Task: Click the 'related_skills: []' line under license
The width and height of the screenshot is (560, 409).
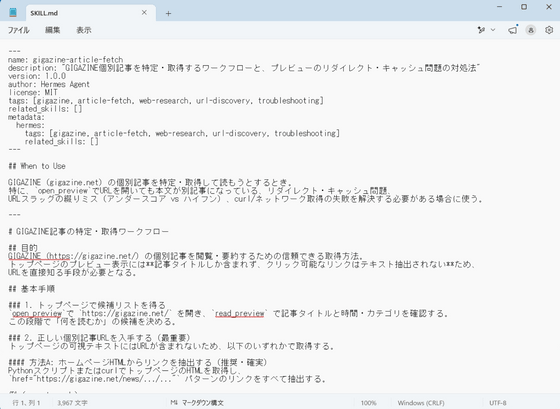Action: (45, 109)
